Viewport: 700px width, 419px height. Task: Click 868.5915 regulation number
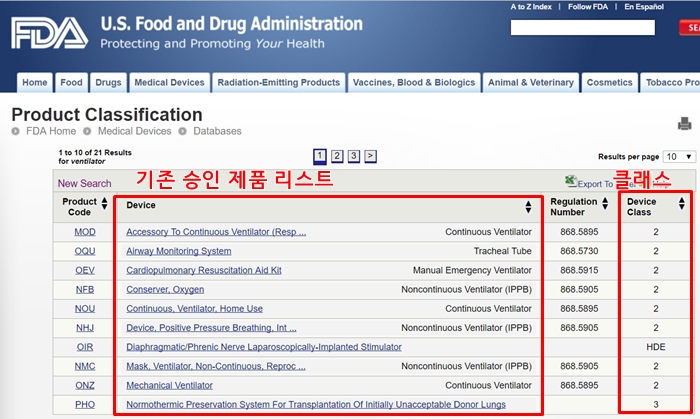click(579, 270)
